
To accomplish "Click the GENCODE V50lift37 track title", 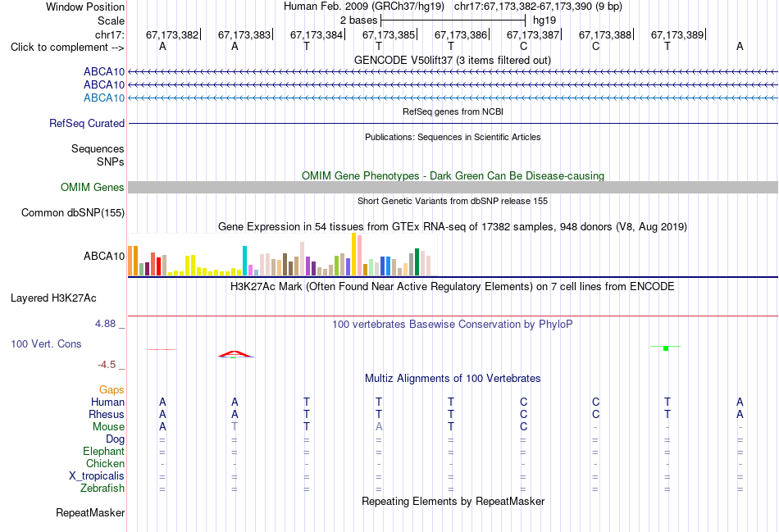I will coord(452,60).
